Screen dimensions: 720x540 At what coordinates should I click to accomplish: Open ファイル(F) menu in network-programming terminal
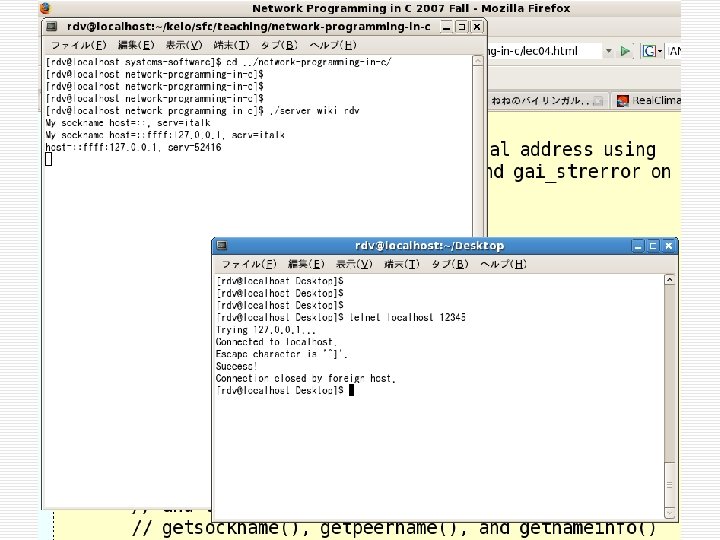point(79,45)
